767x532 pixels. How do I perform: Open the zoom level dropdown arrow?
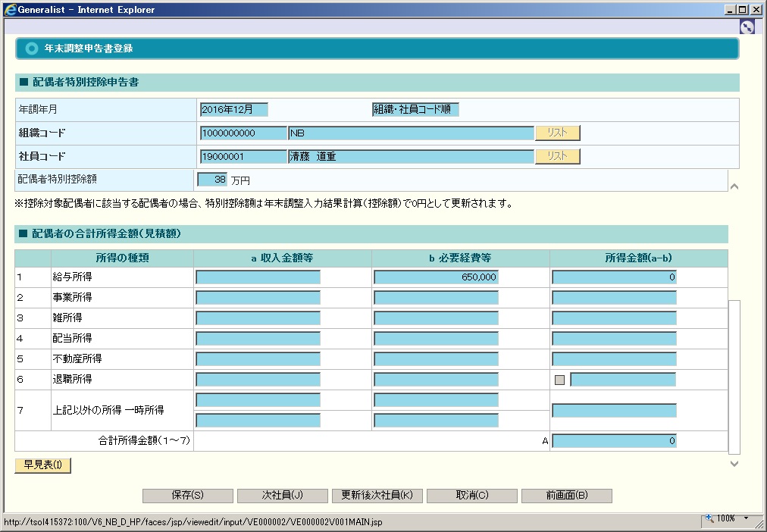[x=746, y=518]
